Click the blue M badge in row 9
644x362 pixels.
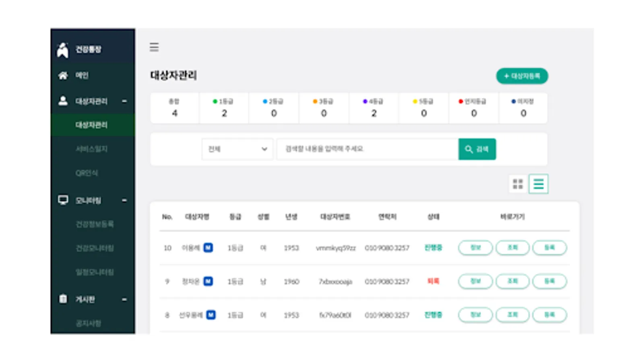[x=208, y=281]
